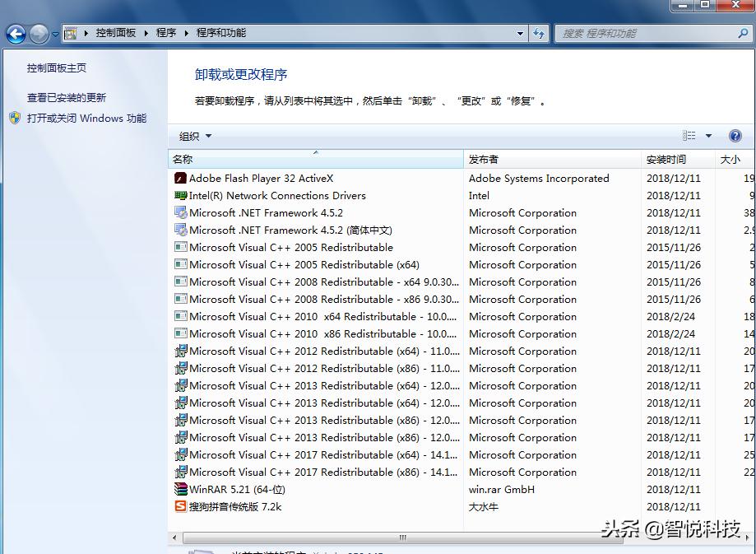Select the Microsoft .NET Framework 4.5.2 icon
The height and width of the screenshot is (554, 756).
tap(179, 212)
